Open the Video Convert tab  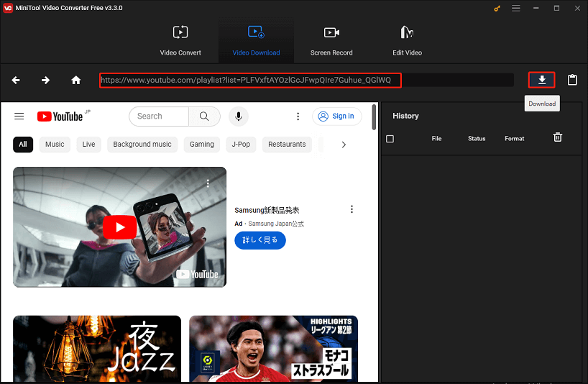(180, 40)
